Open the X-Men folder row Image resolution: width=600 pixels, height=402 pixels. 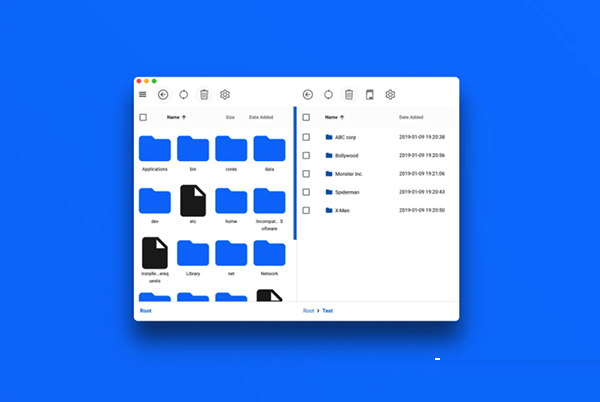pos(378,210)
